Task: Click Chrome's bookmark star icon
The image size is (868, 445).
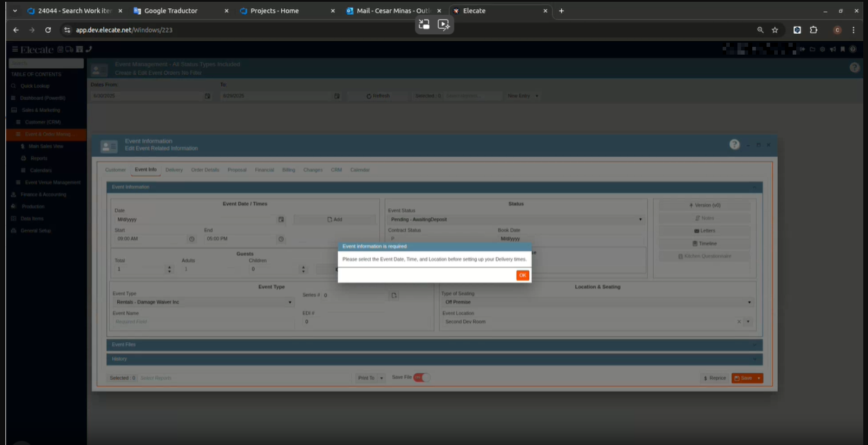Action: pyautogui.click(x=775, y=30)
